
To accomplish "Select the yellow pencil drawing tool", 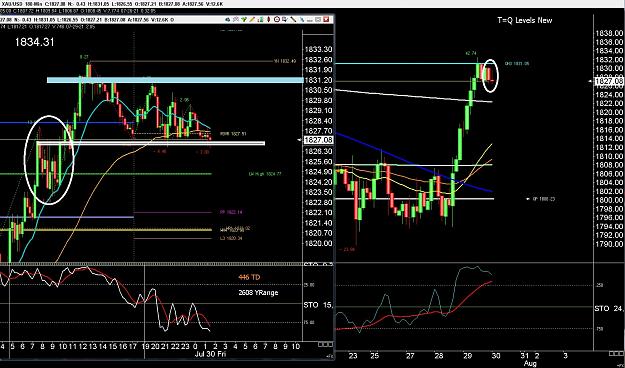I will pos(252,20).
